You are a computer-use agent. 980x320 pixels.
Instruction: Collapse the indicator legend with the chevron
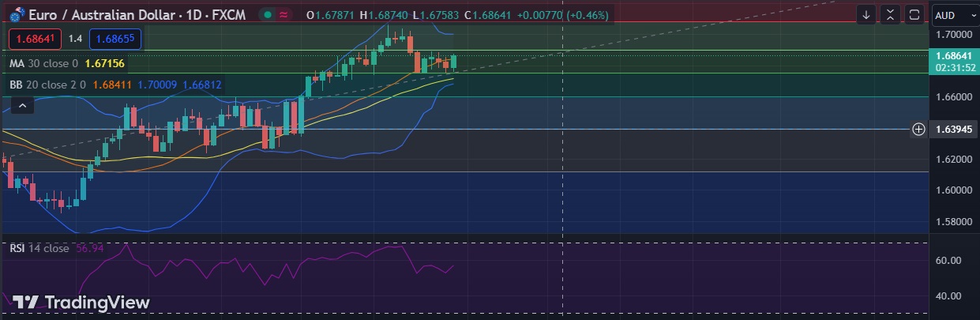pyautogui.click(x=22, y=105)
